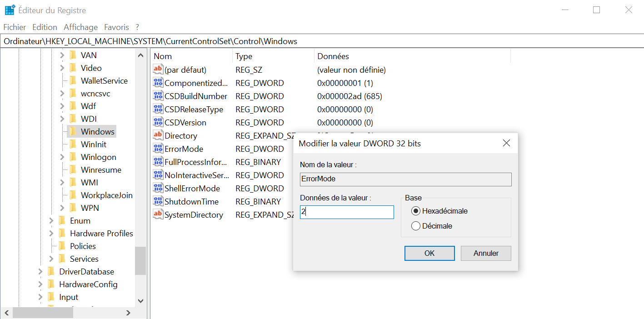644x319 pixels.
Task: Click the ab string icon beside Directory
Action: [158, 135]
